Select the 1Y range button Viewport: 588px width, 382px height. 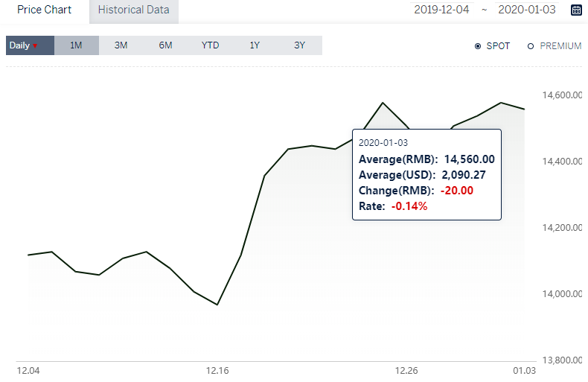(255, 45)
